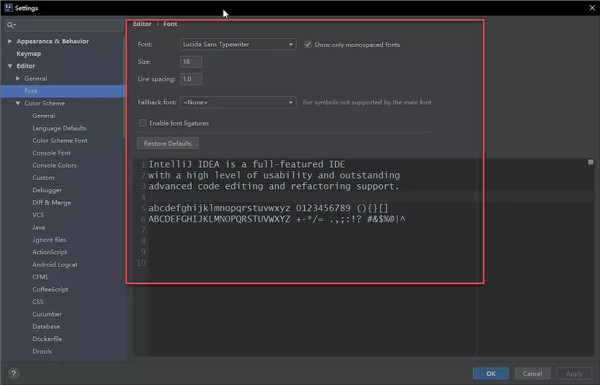
Task: Collapse the Color Scheme tree node
Action: [x=18, y=103]
